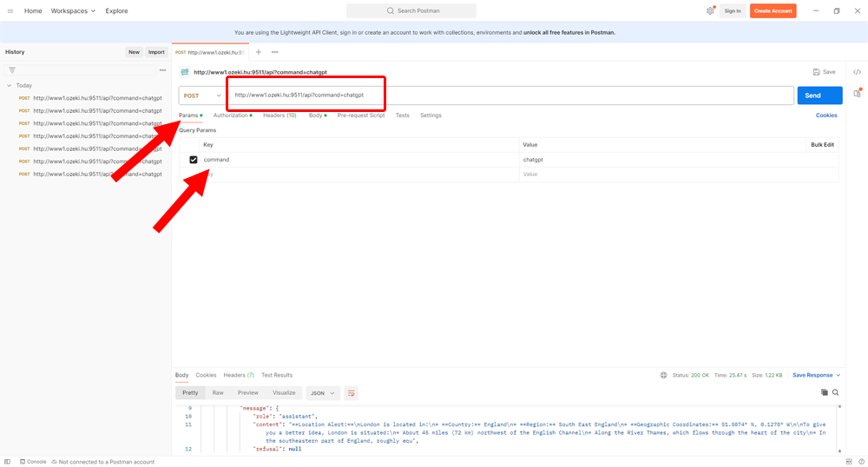Click the empty Value parameter field
The image size is (868, 467).
click(679, 174)
